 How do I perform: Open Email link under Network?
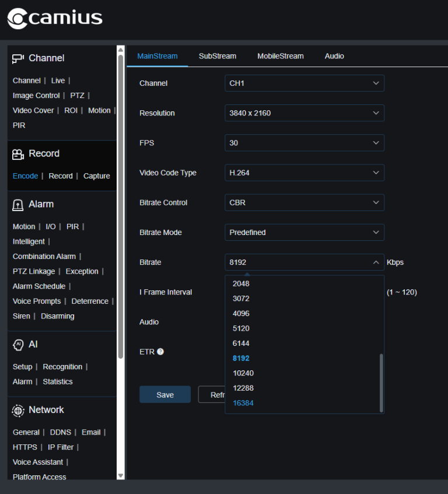91,433
